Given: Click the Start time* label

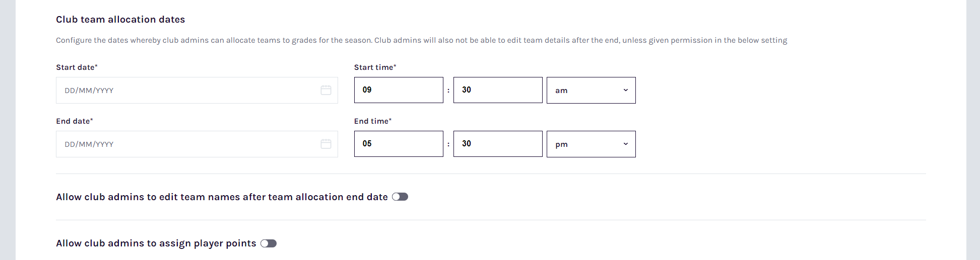Looking at the screenshot, I should click(375, 67).
